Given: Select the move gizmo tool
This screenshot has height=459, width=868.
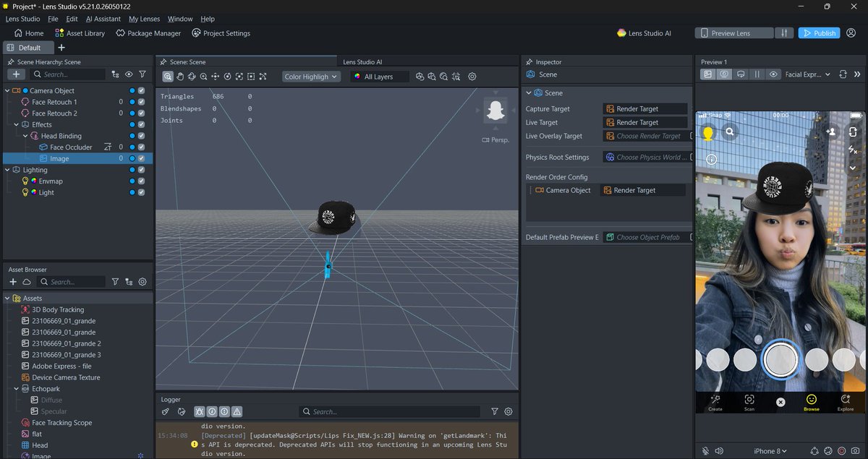Looking at the screenshot, I should [216, 77].
